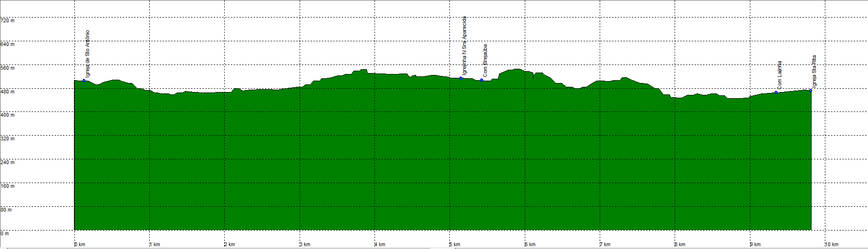Click the Com Brejauba waypoint marker
The image size is (868, 249).
482,80
